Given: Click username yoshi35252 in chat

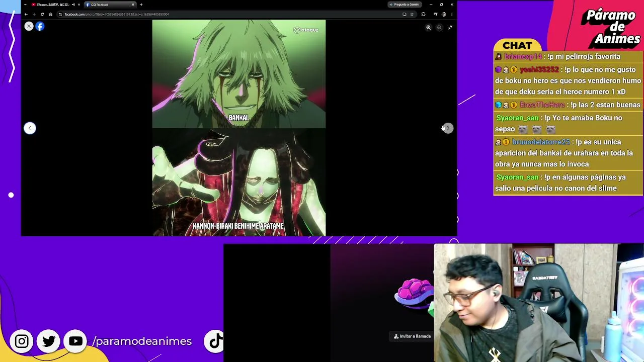Looking at the screenshot, I should [539, 70].
